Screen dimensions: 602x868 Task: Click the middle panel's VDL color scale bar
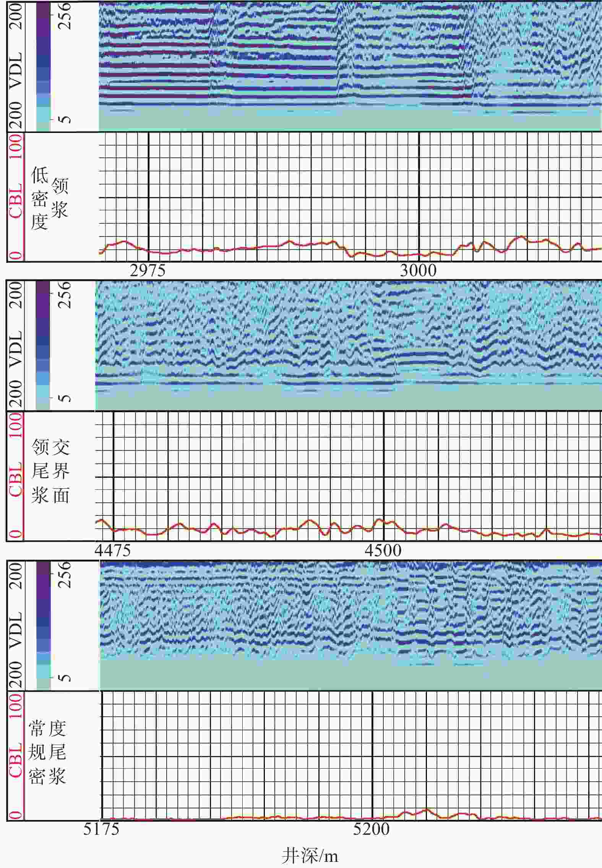(43, 345)
